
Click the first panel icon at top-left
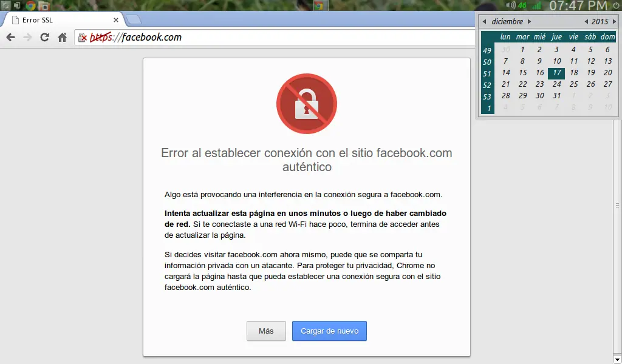(5, 5)
